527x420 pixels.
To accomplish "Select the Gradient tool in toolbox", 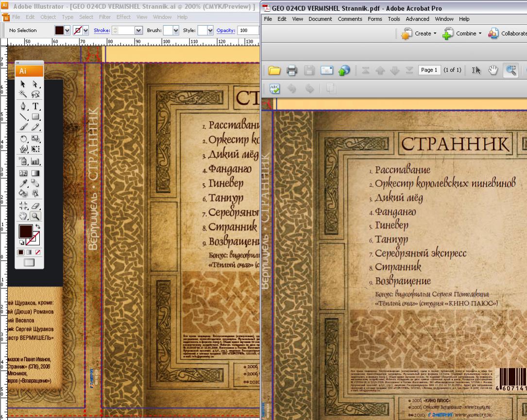I will tap(35, 173).
